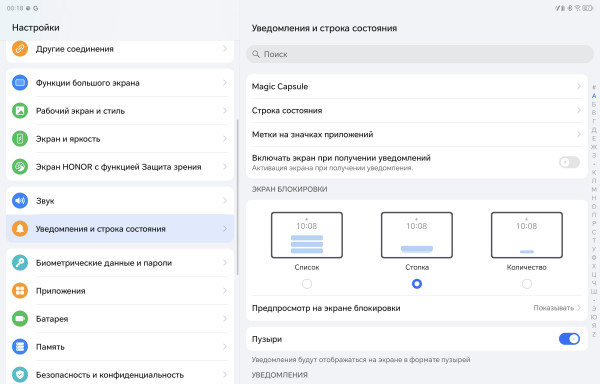Tap the Экран HONOR Защита зрения icon
This screenshot has height=384, width=600.
coord(20,166)
